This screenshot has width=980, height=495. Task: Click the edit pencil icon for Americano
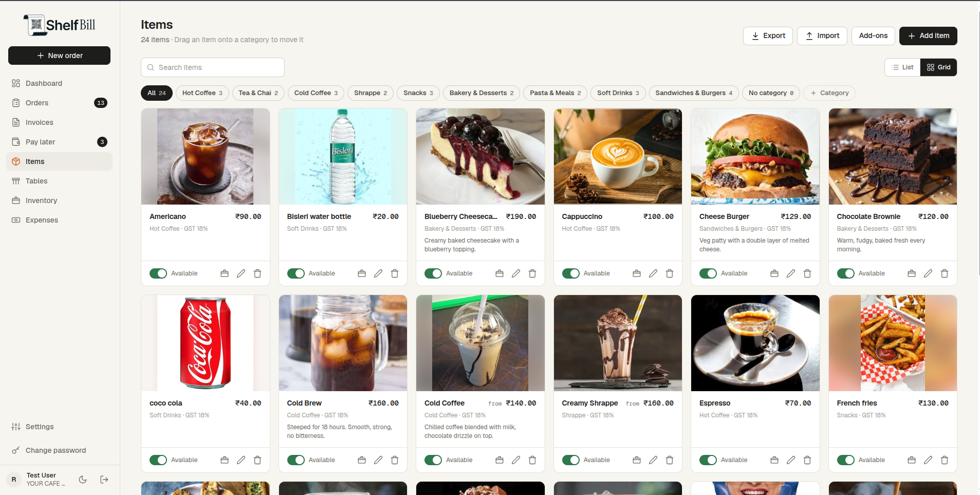[x=241, y=273]
